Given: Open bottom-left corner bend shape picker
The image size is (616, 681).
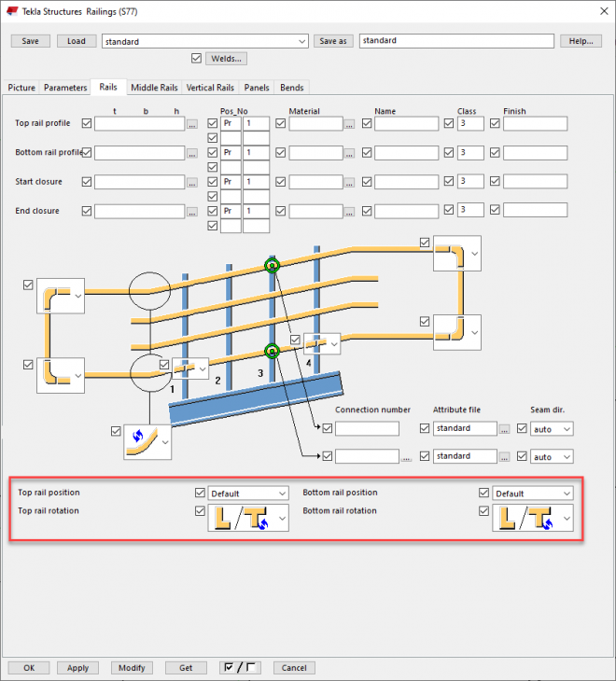Looking at the screenshot, I should [x=61, y=376].
